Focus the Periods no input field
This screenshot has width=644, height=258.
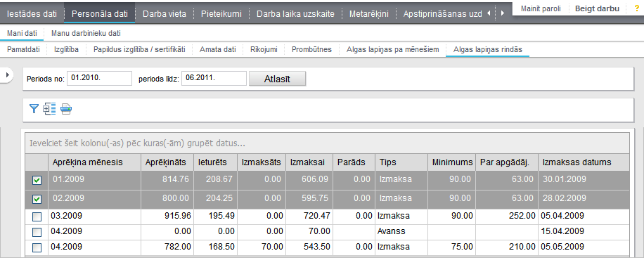pos(99,79)
